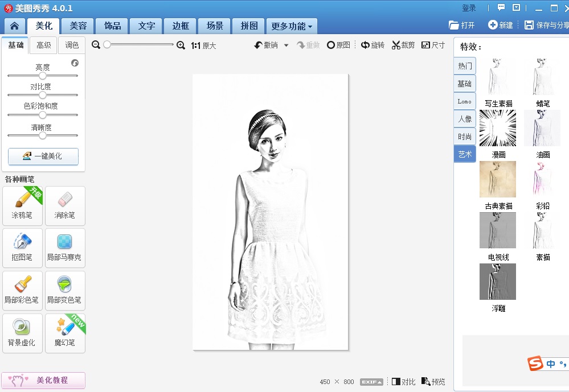Toggle the 对比 compare view

pyautogui.click(x=403, y=382)
